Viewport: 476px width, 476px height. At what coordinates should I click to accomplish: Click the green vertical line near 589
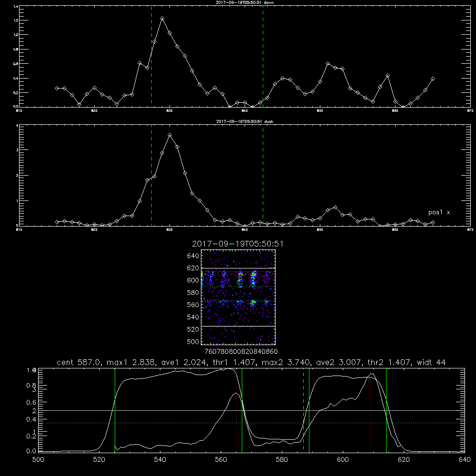point(309,410)
